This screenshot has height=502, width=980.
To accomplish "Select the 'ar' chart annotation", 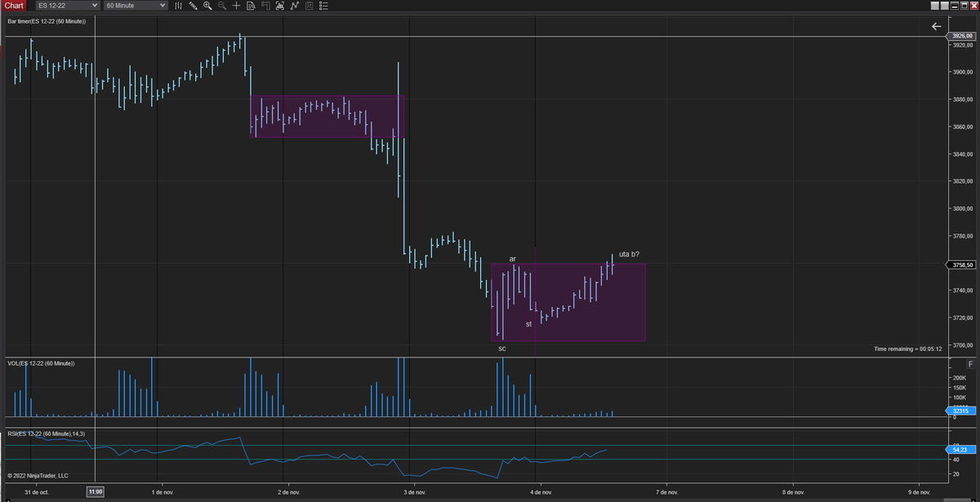I will [512, 259].
